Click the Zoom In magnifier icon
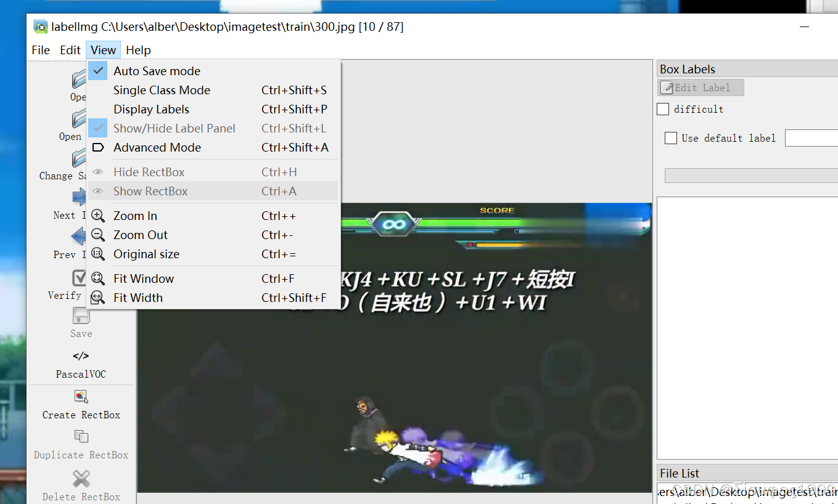 click(x=98, y=216)
